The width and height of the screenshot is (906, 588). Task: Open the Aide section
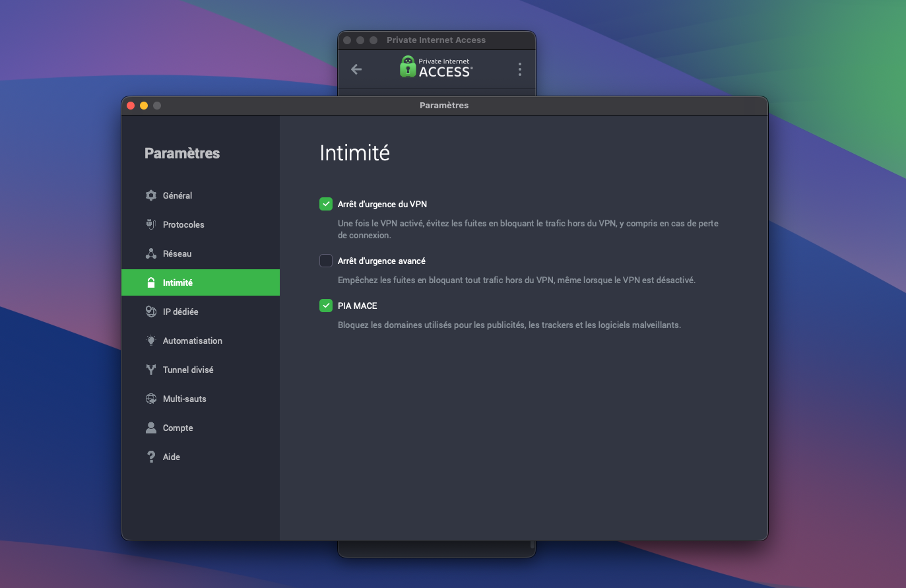click(x=201, y=457)
